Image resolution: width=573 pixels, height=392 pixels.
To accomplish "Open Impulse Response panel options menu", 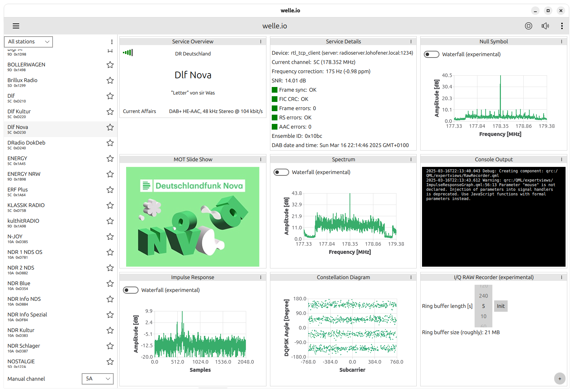I will click(261, 277).
